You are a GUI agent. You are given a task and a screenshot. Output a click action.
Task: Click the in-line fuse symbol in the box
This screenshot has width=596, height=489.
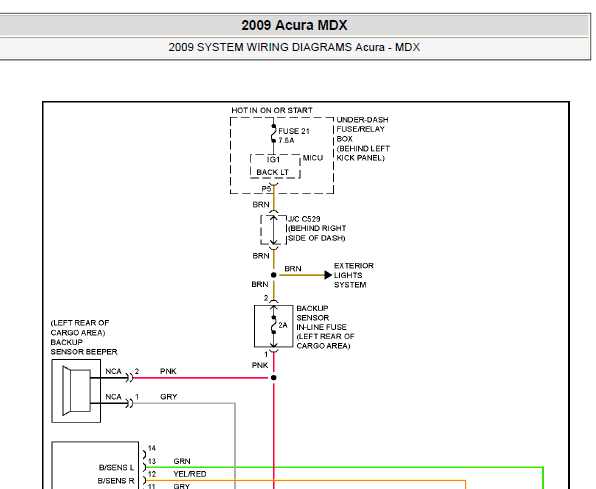274,325
